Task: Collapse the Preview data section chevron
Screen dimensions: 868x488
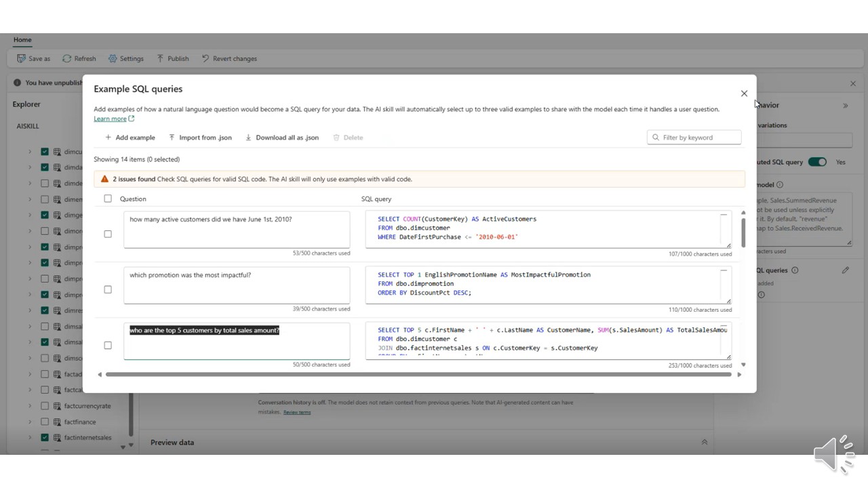Action: (705, 442)
